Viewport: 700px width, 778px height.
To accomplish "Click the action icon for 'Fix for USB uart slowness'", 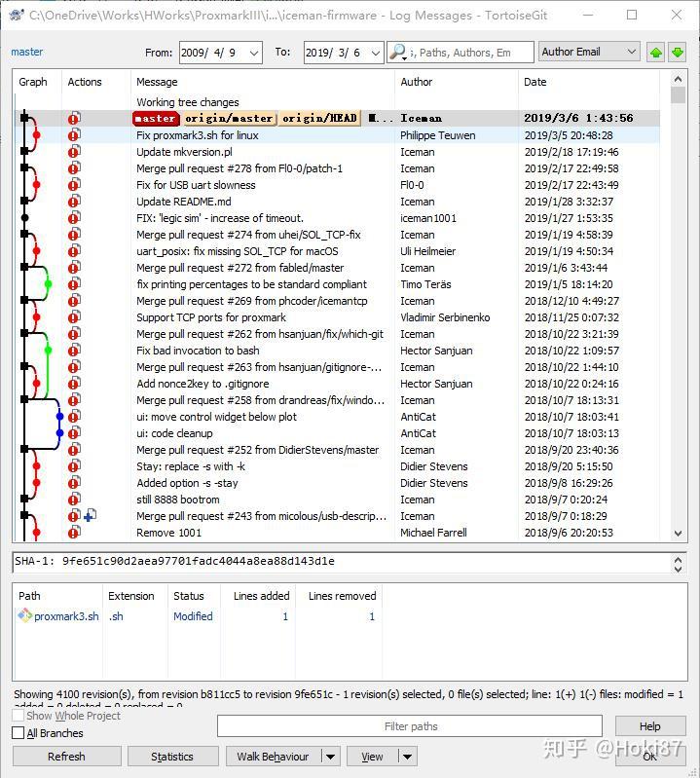I will click(74, 185).
